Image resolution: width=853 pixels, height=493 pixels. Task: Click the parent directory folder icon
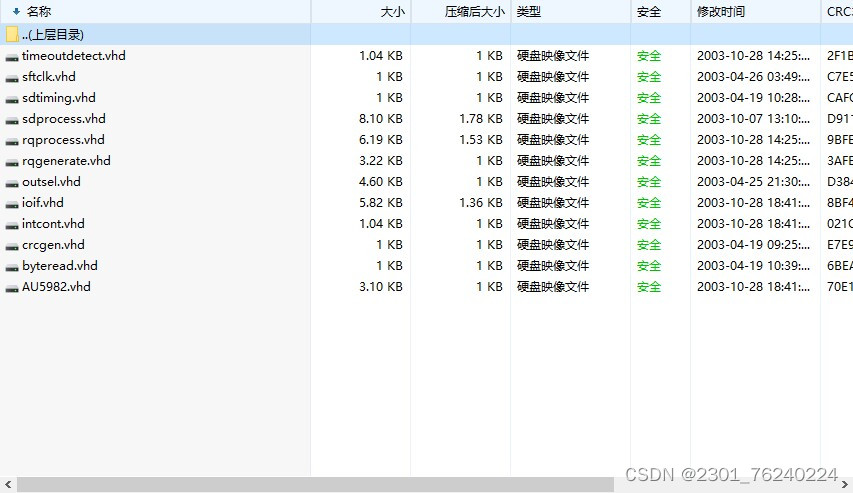(13, 34)
